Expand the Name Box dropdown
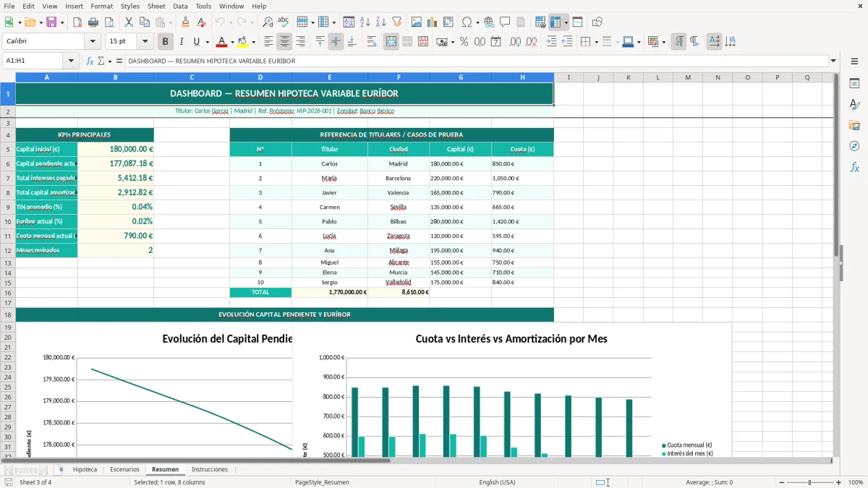 point(72,61)
